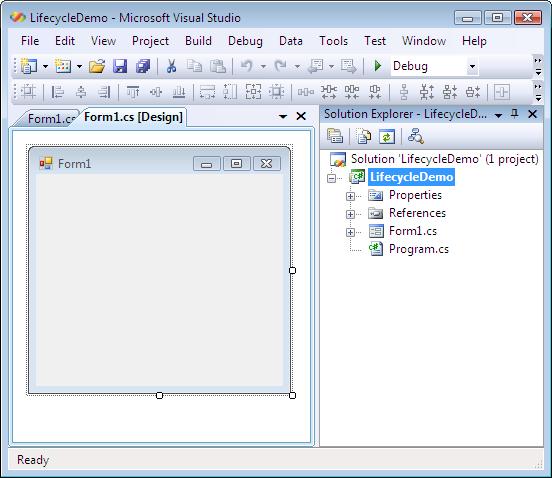Click the Size to Grid icon

pyautogui.click(x=277, y=92)
